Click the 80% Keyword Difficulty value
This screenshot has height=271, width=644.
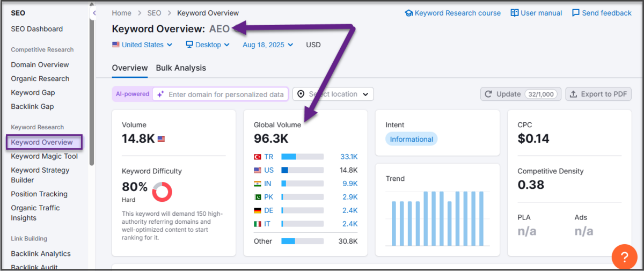point(135,187)
